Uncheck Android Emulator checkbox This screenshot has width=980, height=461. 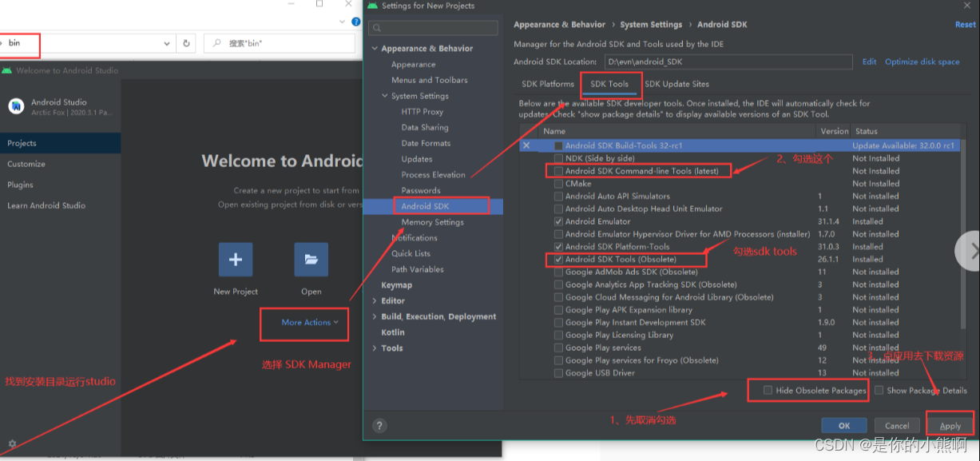pyautogui.click(x=558, y=221)
